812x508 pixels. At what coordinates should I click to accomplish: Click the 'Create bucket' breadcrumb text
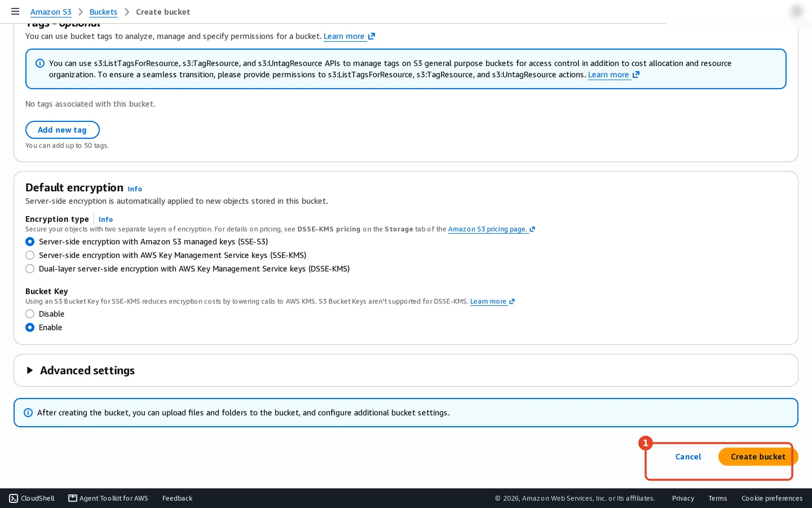click(163, 12)
